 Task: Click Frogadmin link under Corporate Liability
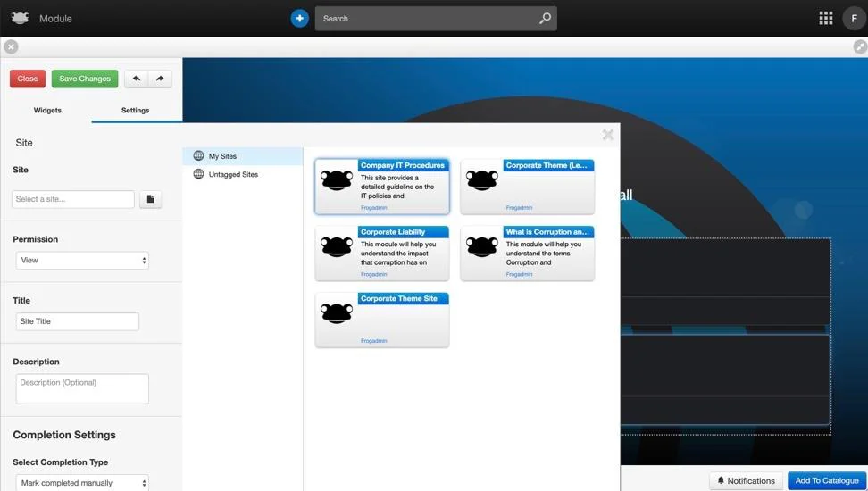tap(373, 274)
